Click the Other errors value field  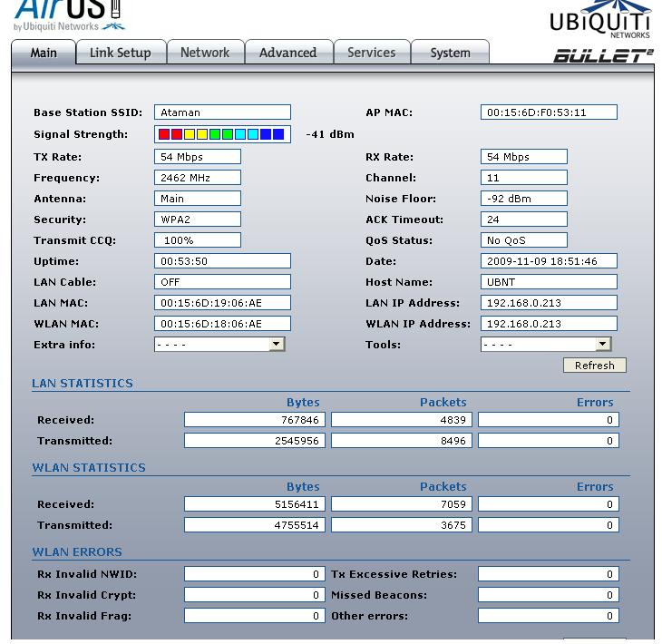(x=549, y=616)
